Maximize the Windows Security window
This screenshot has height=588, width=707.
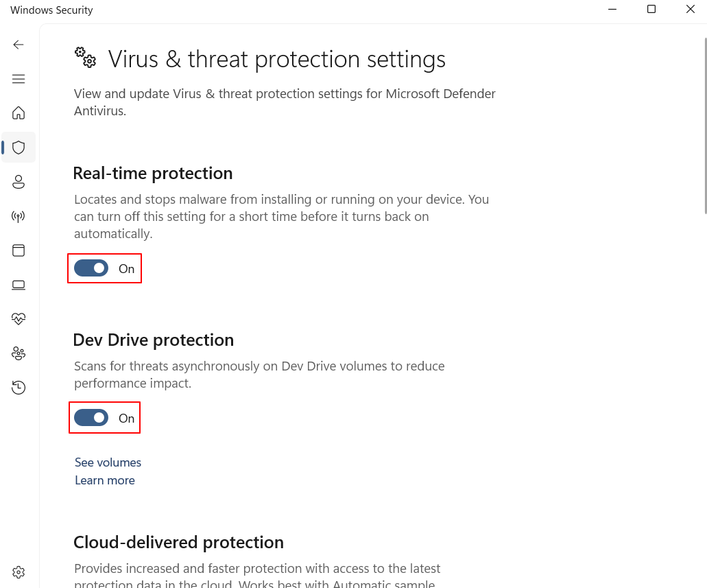651,10
